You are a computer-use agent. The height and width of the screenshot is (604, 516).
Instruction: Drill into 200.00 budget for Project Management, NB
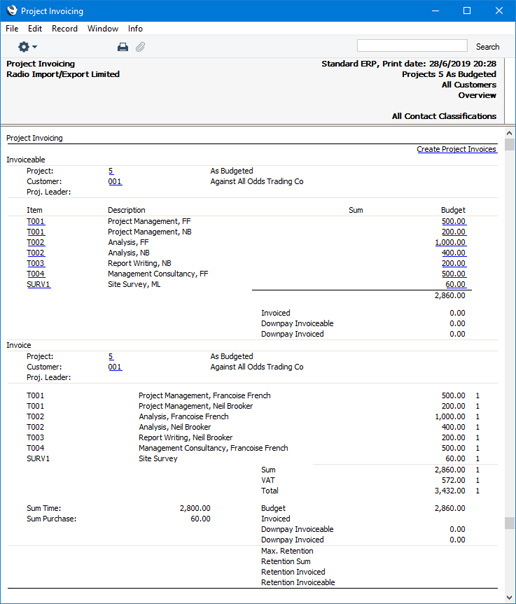(454, 232)
